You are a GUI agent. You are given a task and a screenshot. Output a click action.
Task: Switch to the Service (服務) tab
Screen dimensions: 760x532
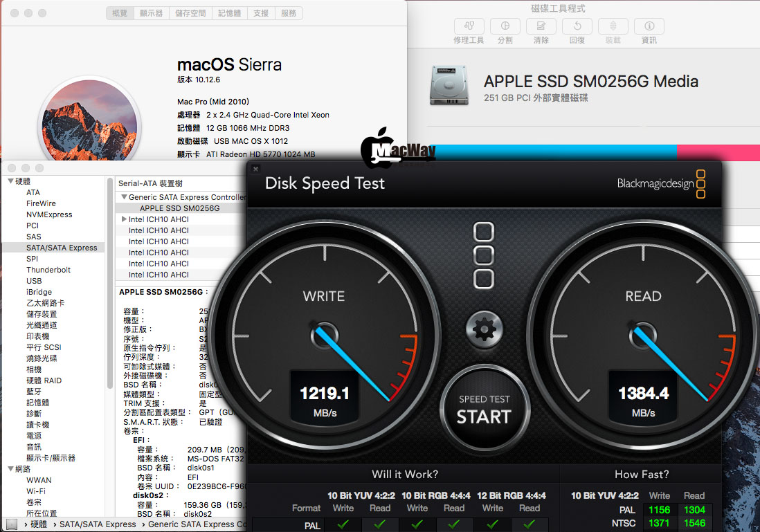[289, 13]
